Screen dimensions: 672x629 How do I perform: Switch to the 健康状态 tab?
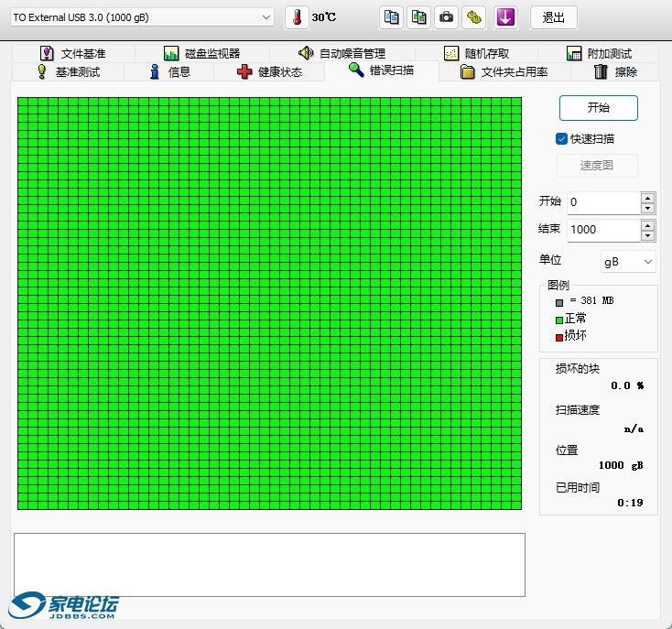click(269, 71)
